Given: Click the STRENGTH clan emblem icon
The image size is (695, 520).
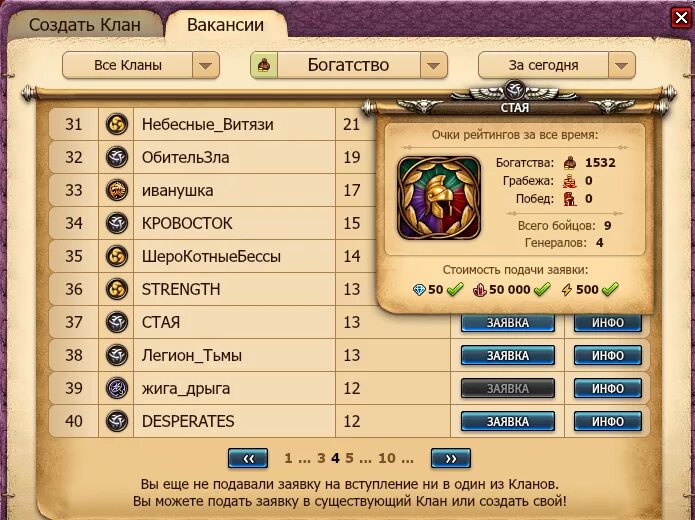Looking at the screenshot, I should pos(117,289).
